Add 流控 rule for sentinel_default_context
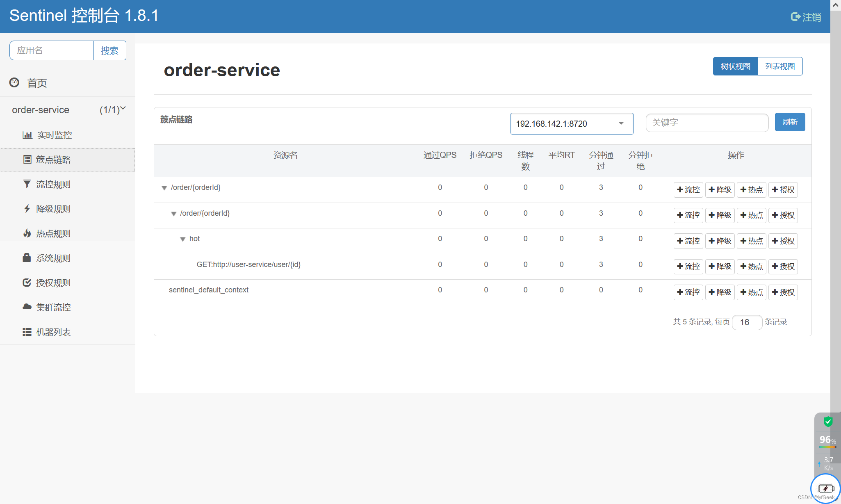Image resolution: width=841 pixels, height=504 pixels. [688, 292]
